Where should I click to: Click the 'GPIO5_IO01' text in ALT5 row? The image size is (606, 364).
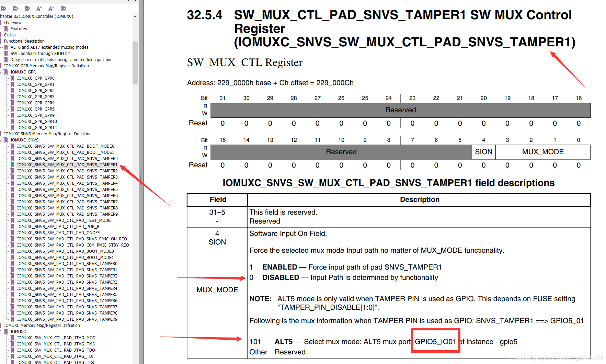[435, 342]
